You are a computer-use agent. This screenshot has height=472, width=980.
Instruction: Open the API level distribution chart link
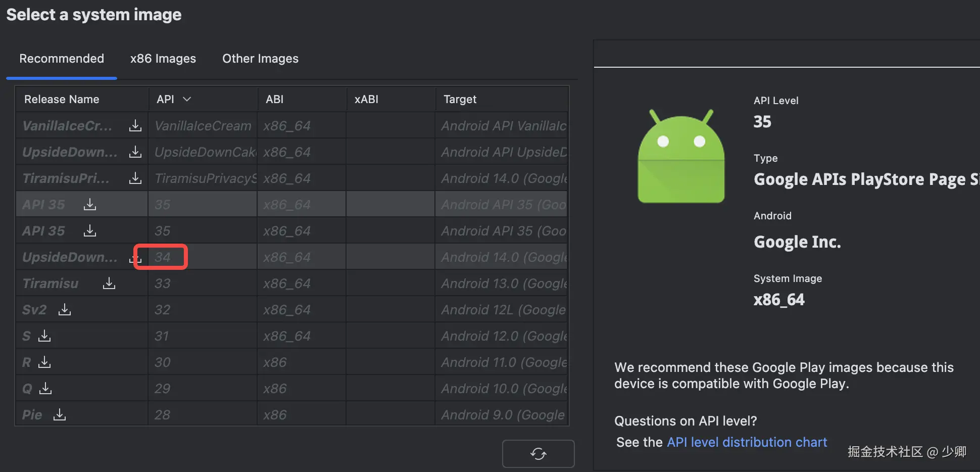pyautogui.click(x=747, y=442)
